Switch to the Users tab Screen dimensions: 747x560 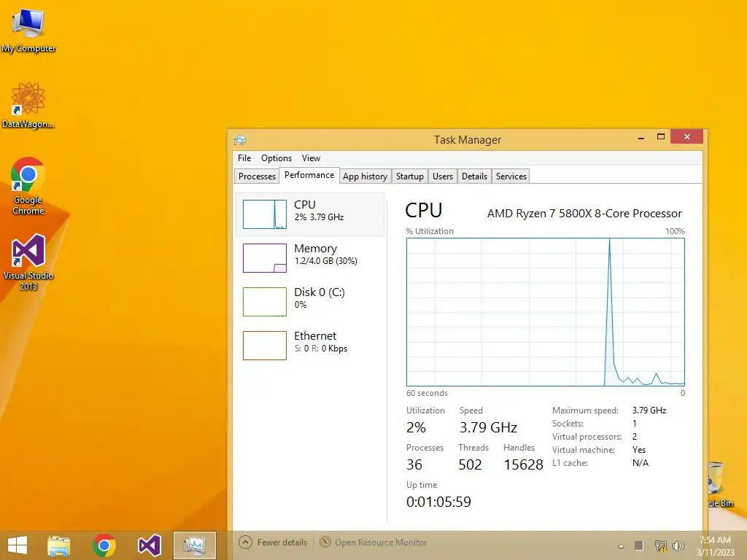coord(443,176)
